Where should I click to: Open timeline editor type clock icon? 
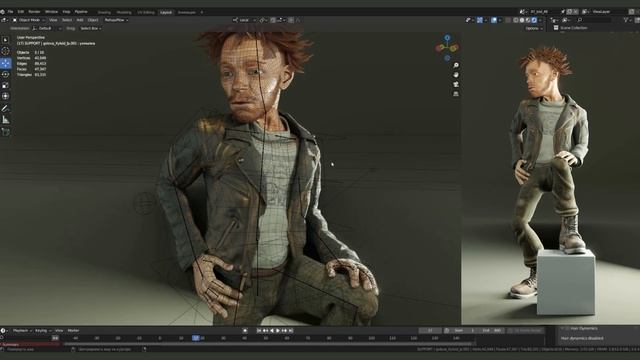click(3, 331)
